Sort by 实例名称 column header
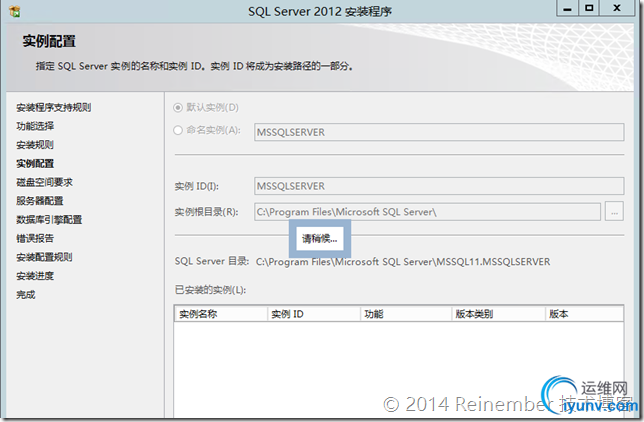644x422 pixels. pyautogui.click(x=221, y=314)
